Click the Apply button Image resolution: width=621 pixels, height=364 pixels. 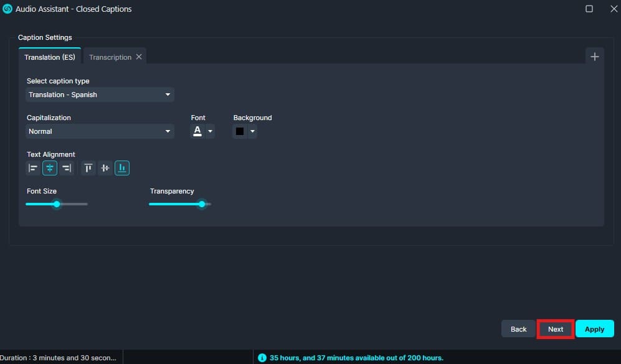pos(594,329)
